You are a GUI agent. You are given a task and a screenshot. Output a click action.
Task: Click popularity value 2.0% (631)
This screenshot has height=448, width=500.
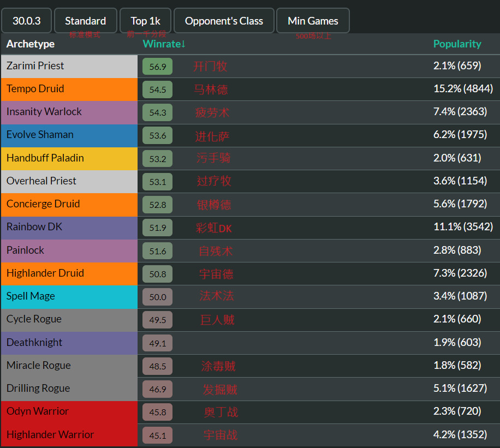pyautogui.click(x=457, y=158)
